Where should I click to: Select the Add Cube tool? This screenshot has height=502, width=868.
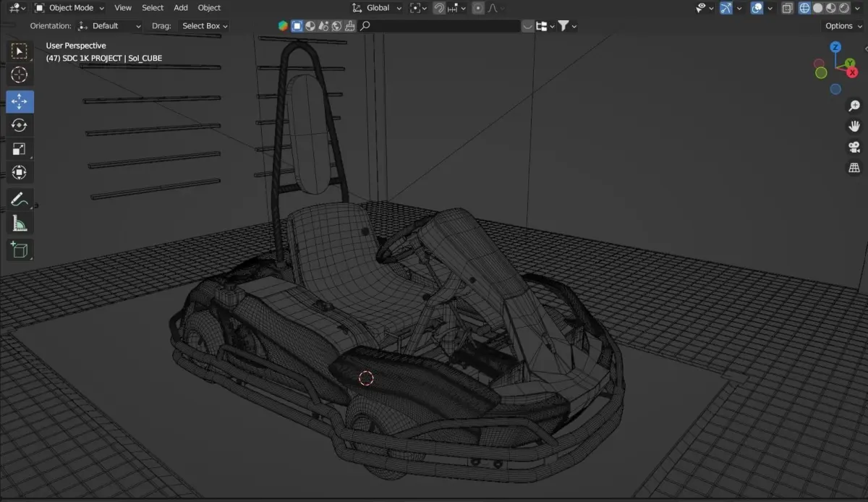pos(20,250)
